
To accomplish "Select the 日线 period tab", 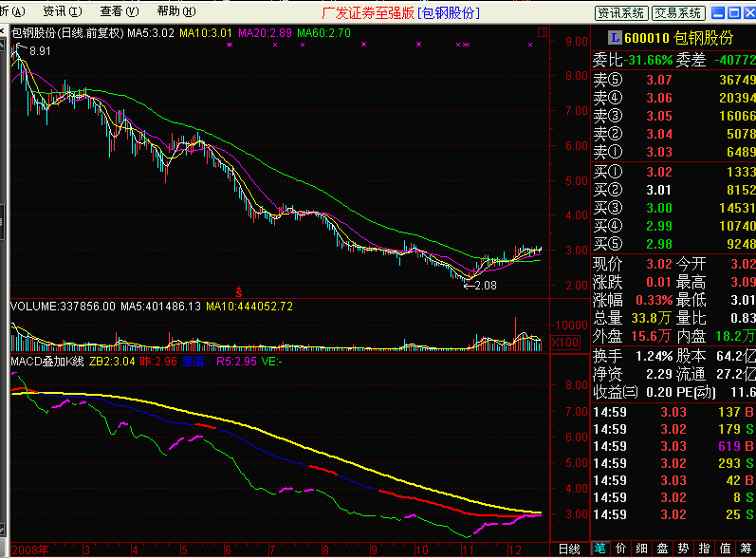I will (x=569, y=549).
